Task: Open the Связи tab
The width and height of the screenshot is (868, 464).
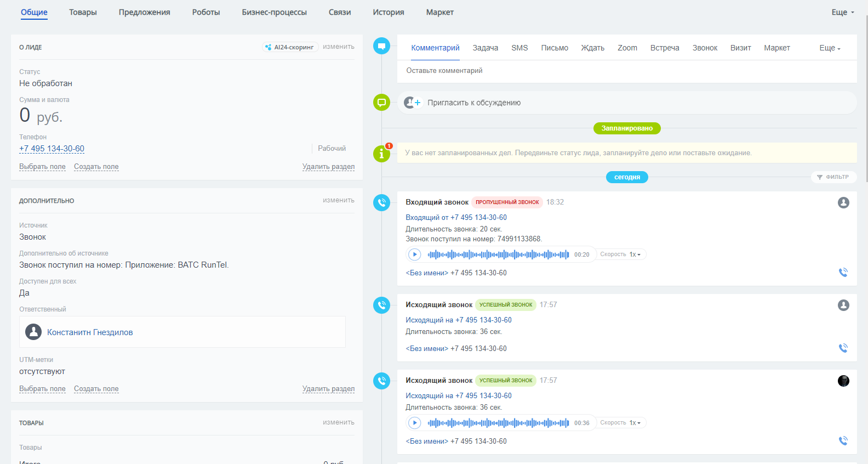Action: [340, 12]
